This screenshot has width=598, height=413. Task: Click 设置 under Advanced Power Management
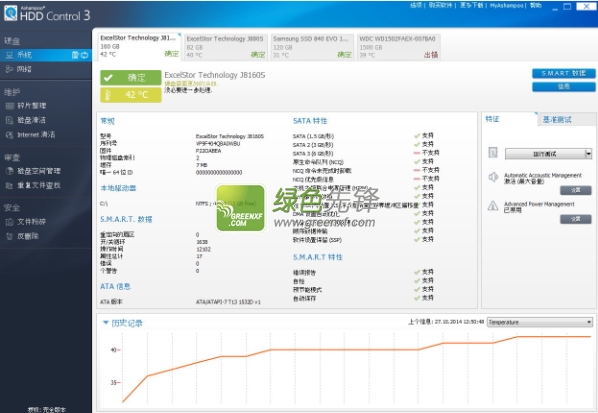[575, 219]
